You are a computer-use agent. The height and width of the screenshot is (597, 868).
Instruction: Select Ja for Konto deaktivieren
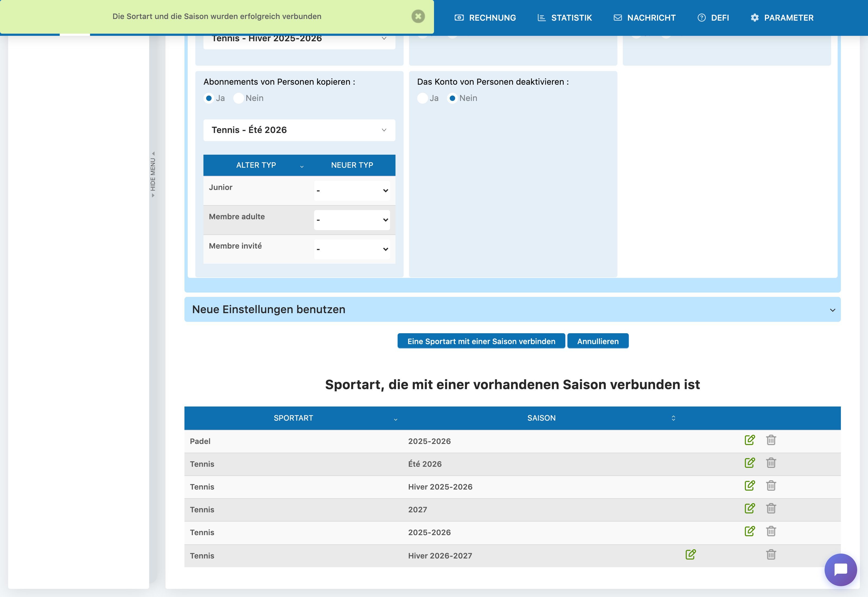pyautogui.click(x=422, y=99)
